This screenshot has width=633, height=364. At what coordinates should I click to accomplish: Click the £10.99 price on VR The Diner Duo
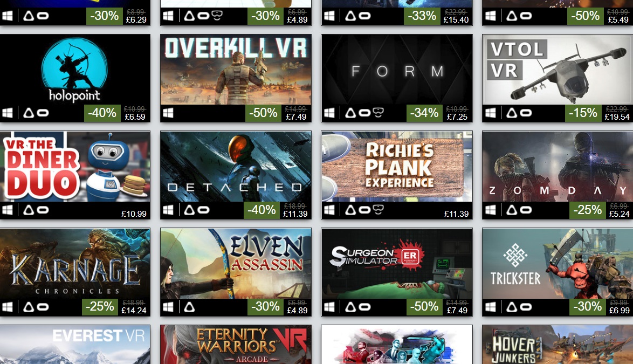(x=134, y=214)
